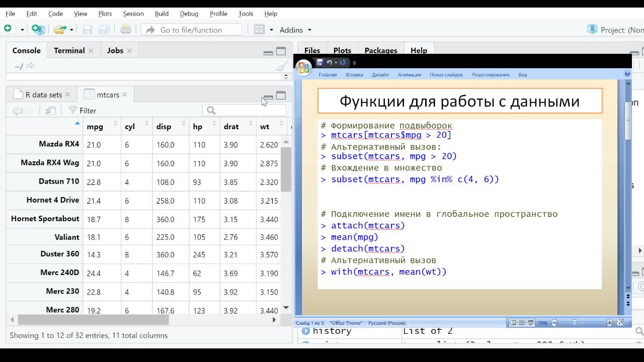Viewport: 644px width, 362px height.
Task: Start the PowerPoint slideshow view icon
Action: [x=530, y=323]
